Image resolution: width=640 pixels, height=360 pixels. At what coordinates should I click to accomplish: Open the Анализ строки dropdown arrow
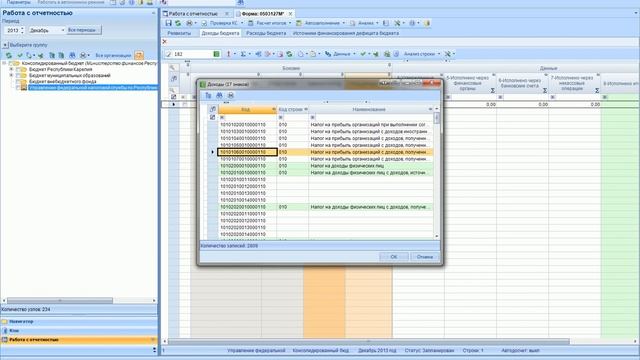click(439, 54)
